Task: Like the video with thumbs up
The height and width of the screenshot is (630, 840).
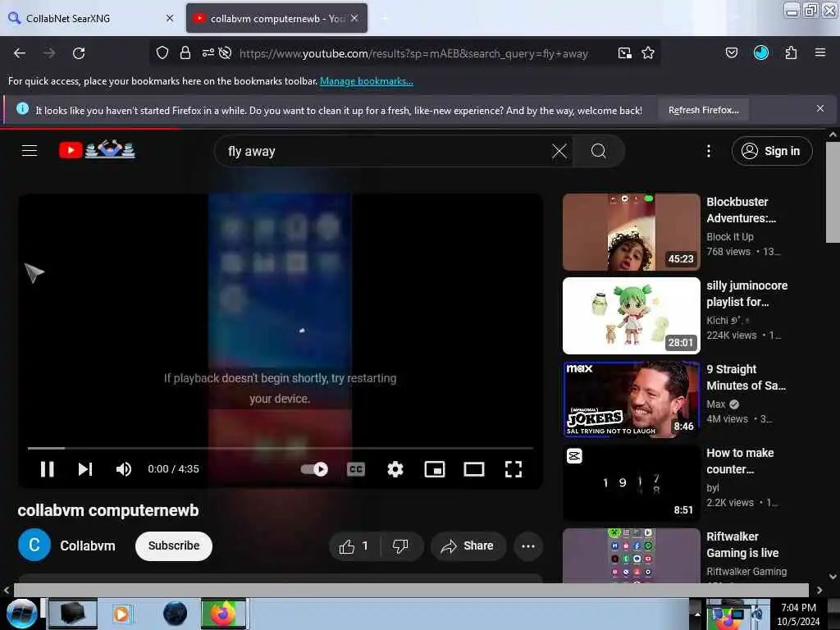Action: coord(354,546)
